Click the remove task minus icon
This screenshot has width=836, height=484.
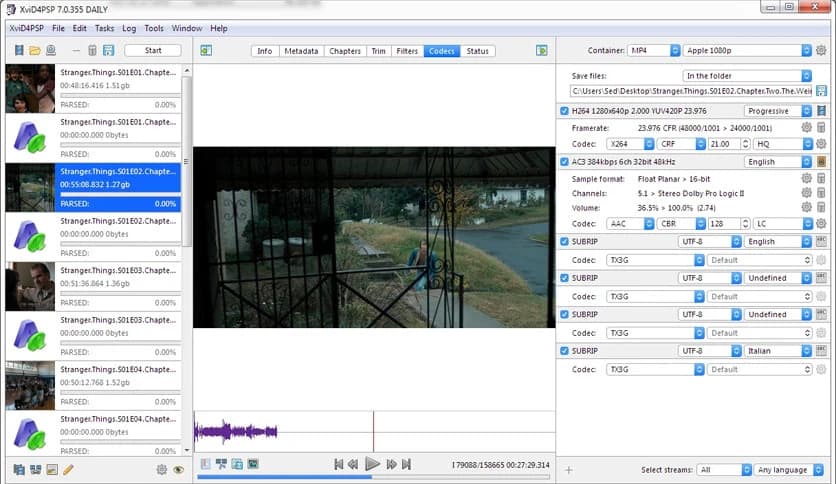click(76, 51)
